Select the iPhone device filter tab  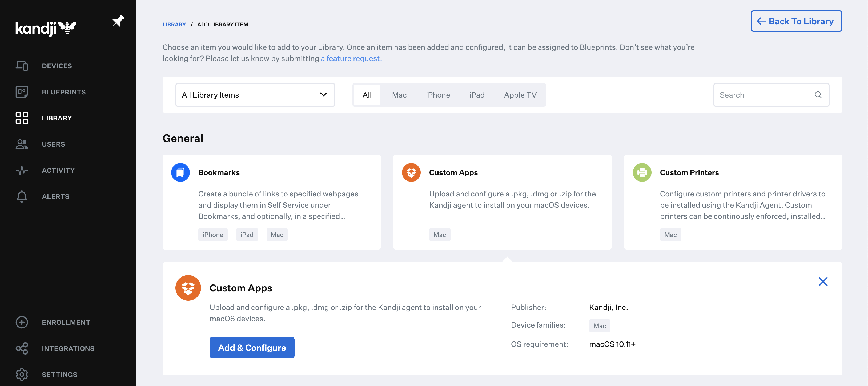pyautogui.click(x=438, y=94)
